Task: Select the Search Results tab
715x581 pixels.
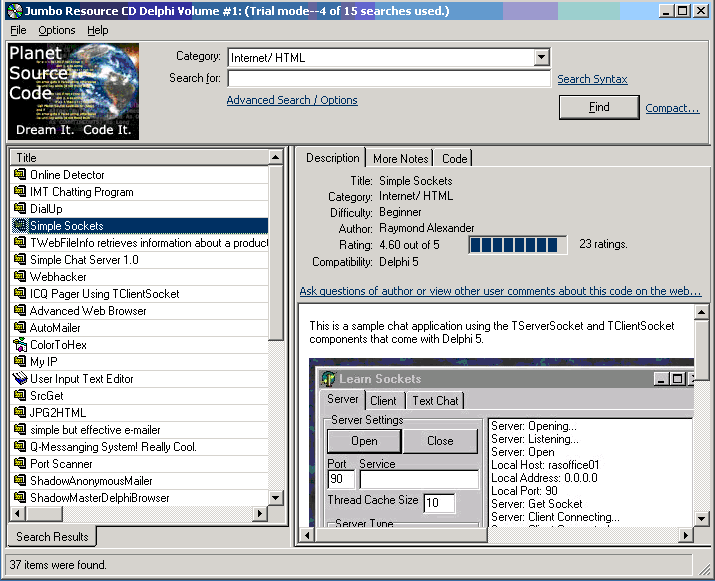Action: [x=52, y=536]
